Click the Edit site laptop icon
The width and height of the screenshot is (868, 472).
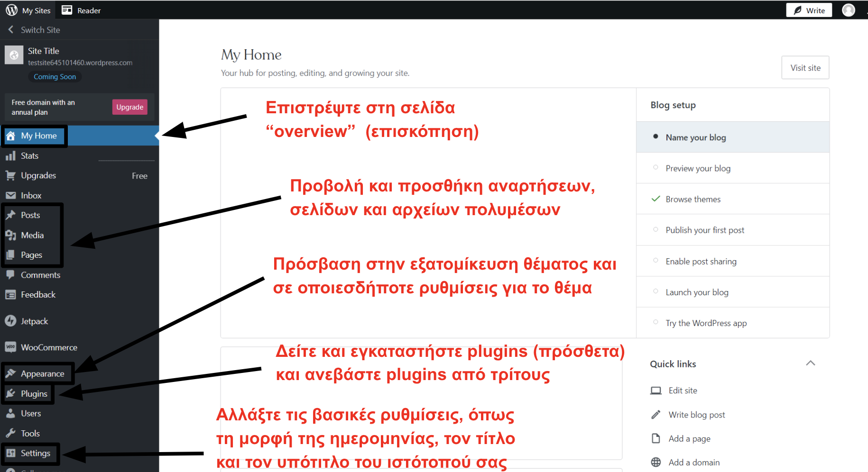(x=656, y=390)
